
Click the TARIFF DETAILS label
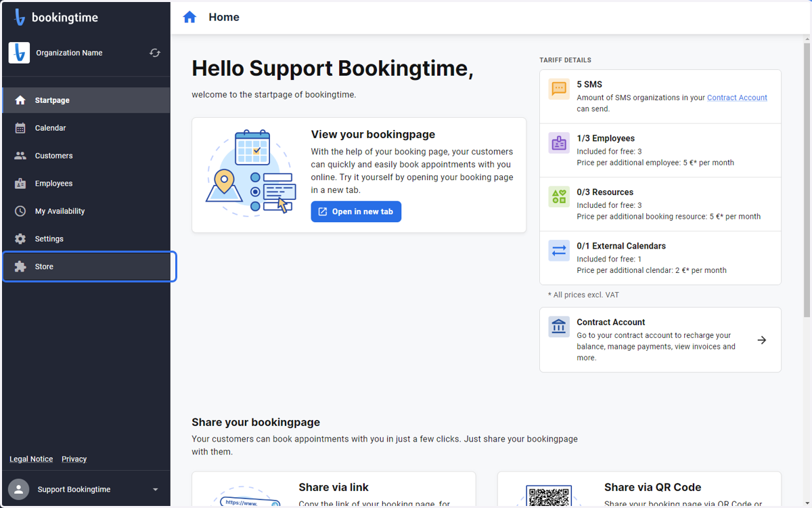[x=566, y=60]
